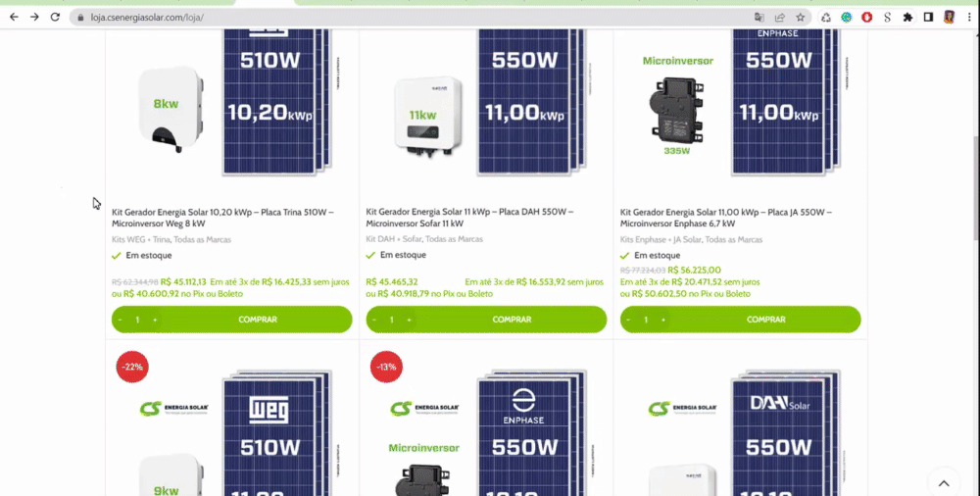Viewport: 980px width, 496px height.
Task: Open the Kits WEG + Trina category link
Action: click(140, 239)
